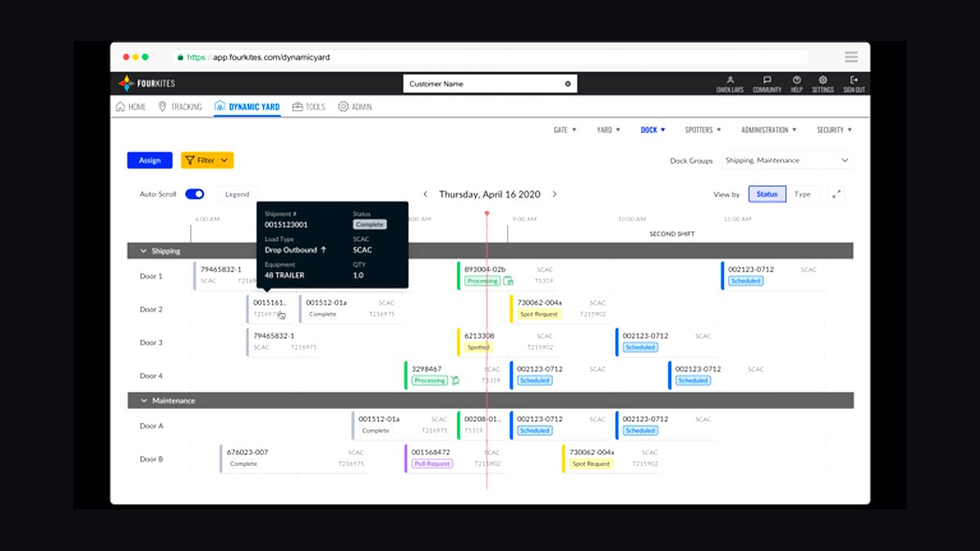Click the Customer Name input field

[x=490, y=84]
